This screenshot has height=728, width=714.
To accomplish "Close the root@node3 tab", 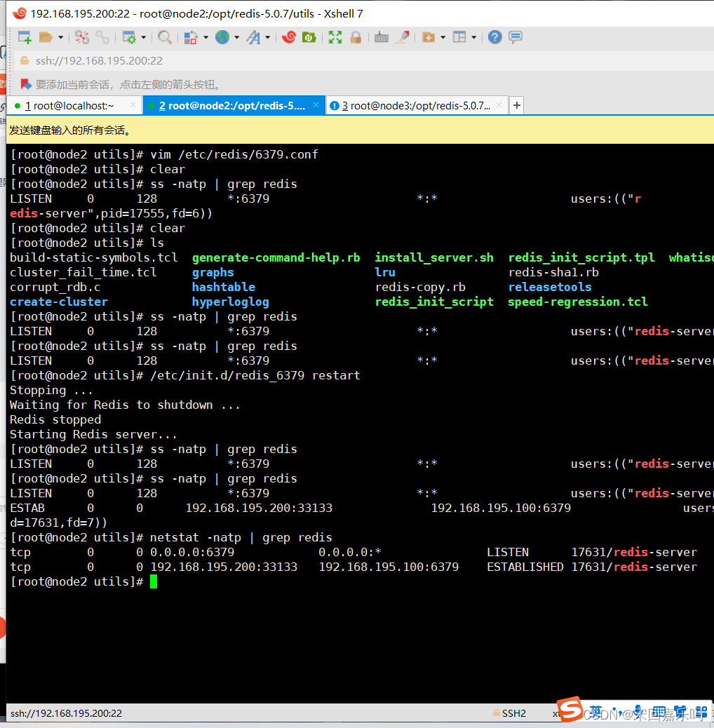I will pos(499,105).
